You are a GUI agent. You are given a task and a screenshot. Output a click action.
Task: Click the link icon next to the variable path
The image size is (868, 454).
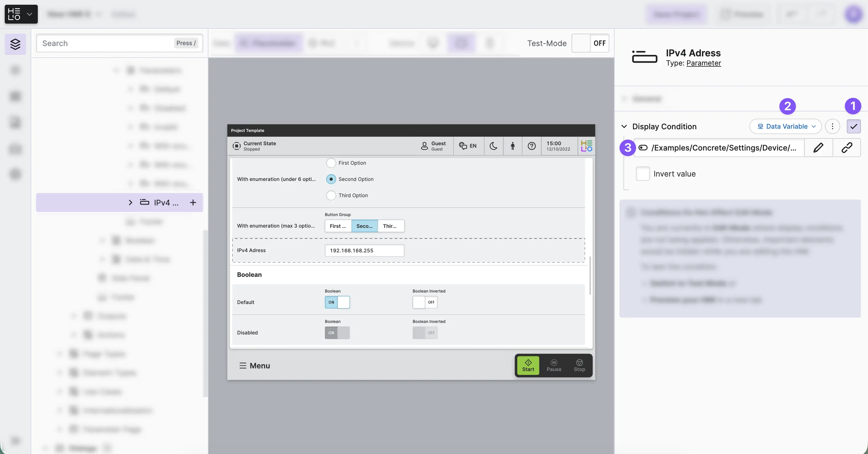846,148
